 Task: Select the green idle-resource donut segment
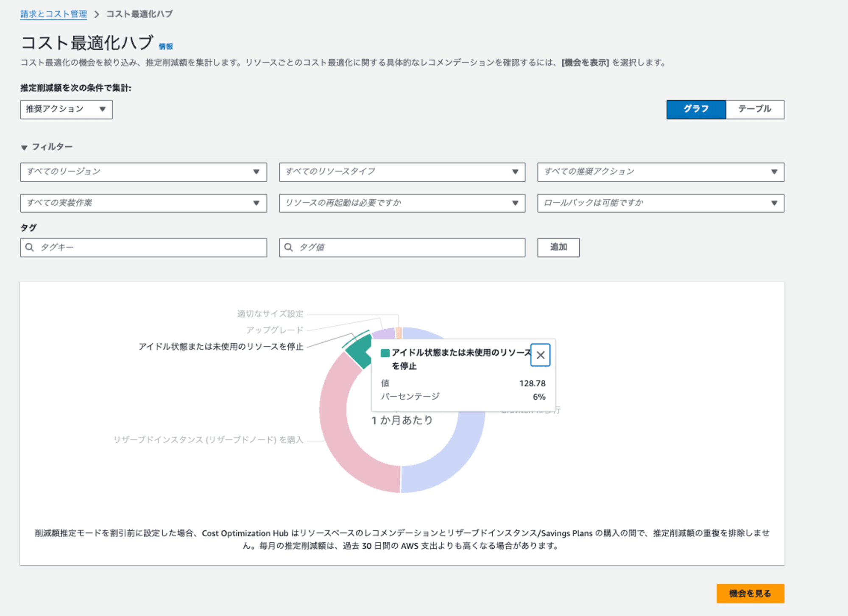coord(359,350)
